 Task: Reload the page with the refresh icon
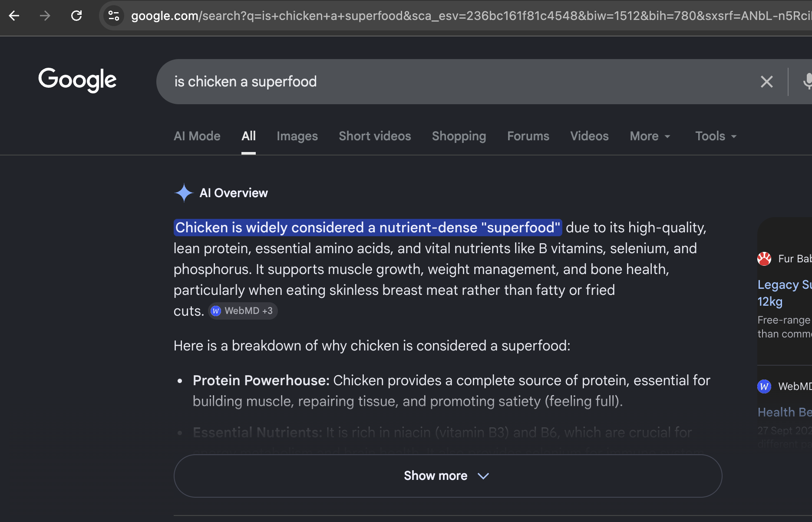[x=76, y=16]
